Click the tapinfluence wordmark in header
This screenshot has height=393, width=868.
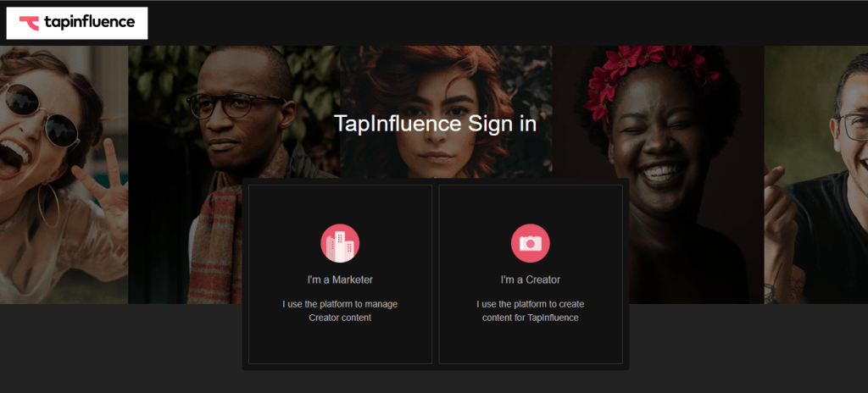pyautogui.click(x=89, y=22)
